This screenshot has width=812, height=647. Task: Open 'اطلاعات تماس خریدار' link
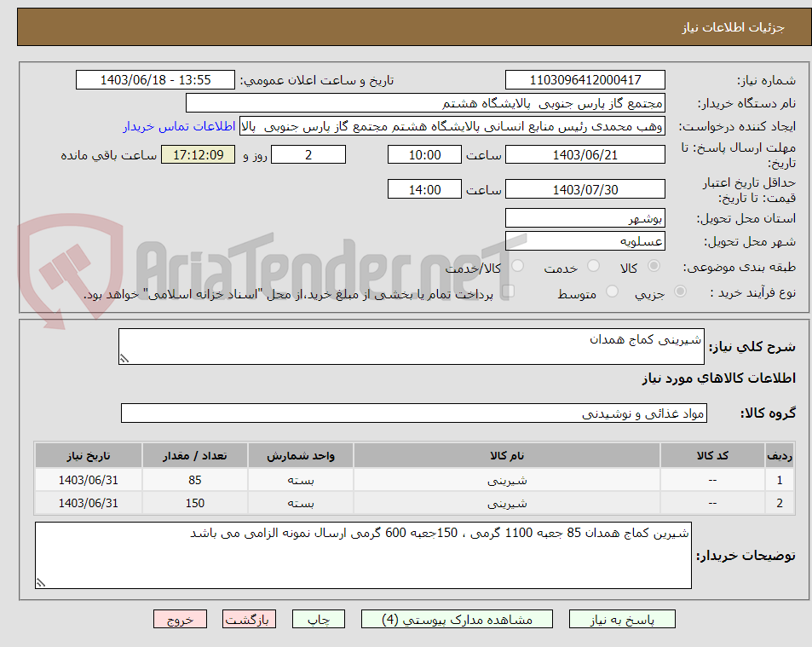coord(179,126)
